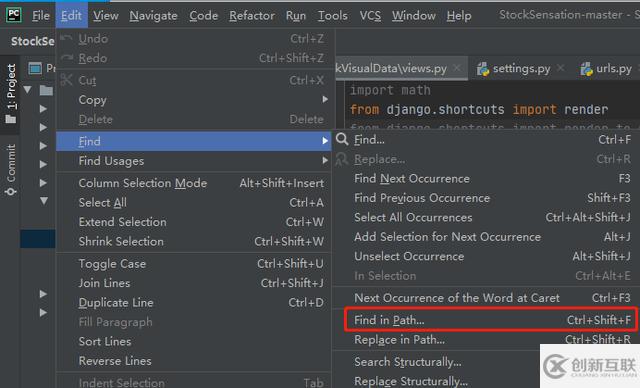This screenshot has height=388, width=640.
Task: Choose Copy from the Edit menu
Action: pyautogui.click(x=193, y=100)
